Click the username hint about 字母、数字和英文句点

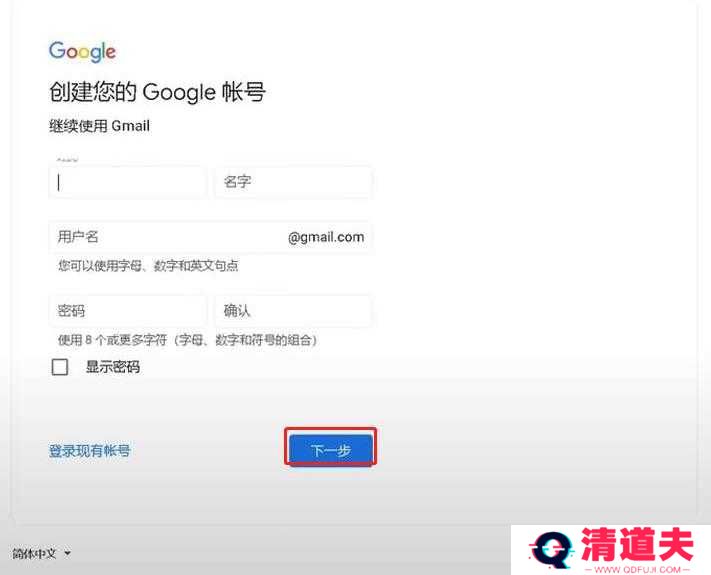(148, 266)
